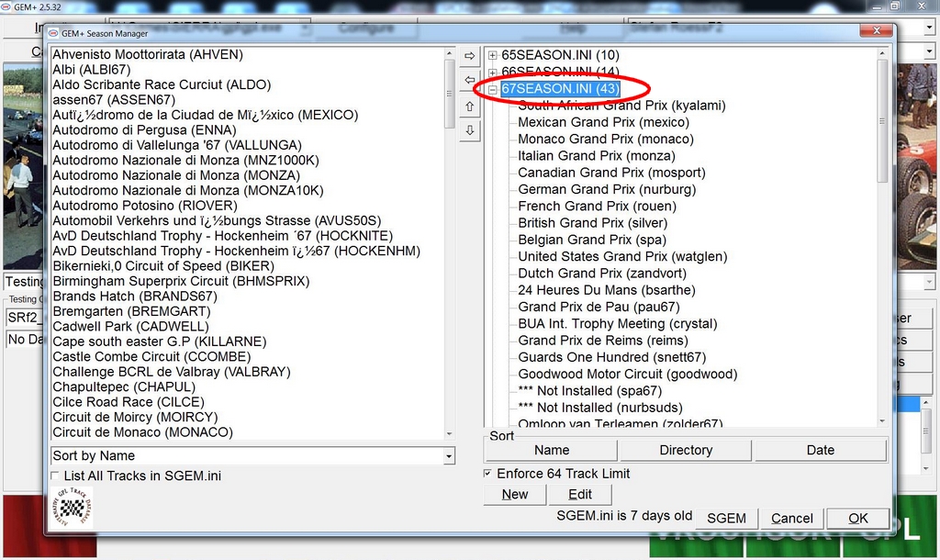Click the New season button
Image resolution: width=940 pixels, height=560 pixels.
click(515, 494)
